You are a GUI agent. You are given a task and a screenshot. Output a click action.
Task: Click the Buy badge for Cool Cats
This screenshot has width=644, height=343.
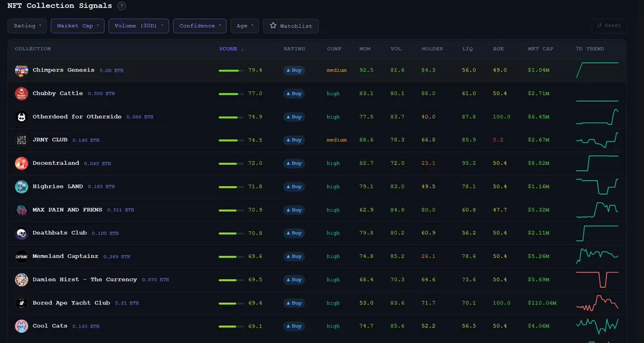[x=294, y=326]
